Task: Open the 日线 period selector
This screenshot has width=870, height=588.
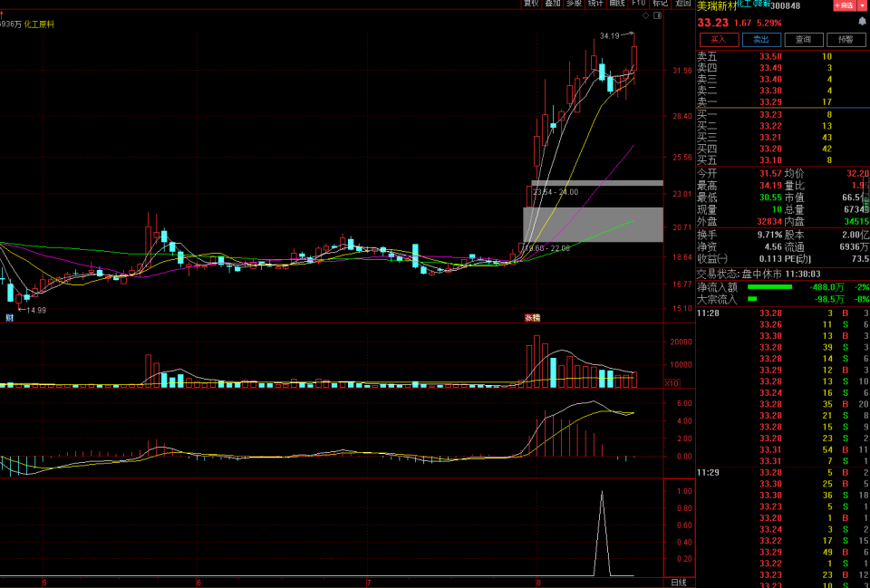Action: point(678,583)
